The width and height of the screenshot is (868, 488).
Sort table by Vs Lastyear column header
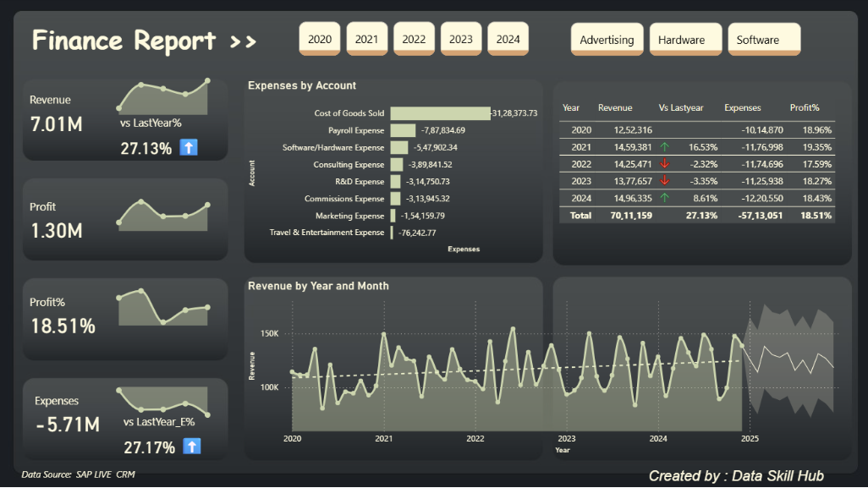coord(681,108)
